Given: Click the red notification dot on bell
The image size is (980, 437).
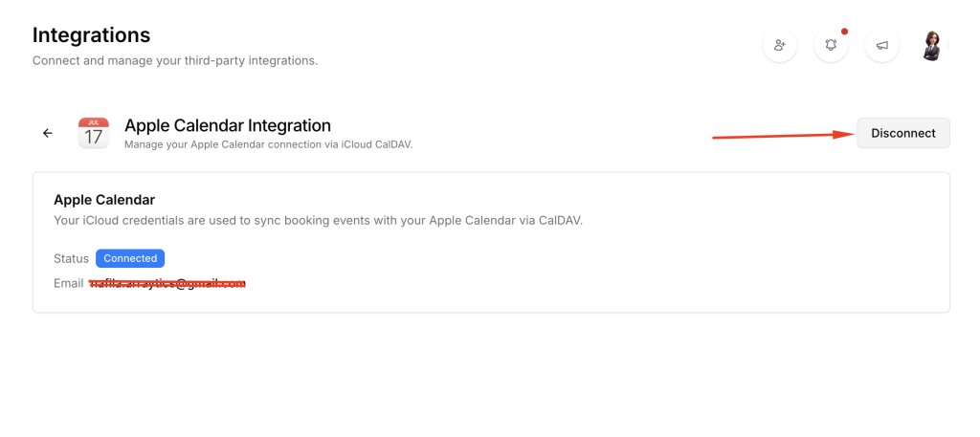Looking at the screenshot, I should [x=844, y=32].
